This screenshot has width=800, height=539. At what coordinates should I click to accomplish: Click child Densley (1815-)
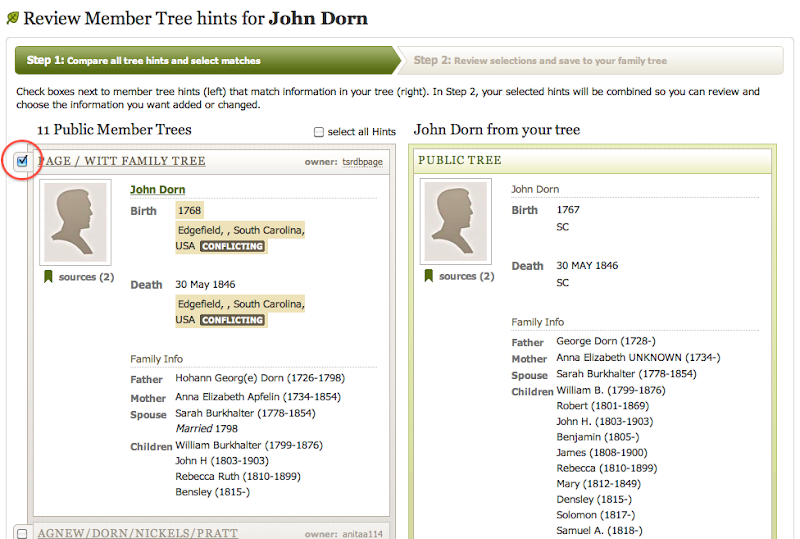594,499
